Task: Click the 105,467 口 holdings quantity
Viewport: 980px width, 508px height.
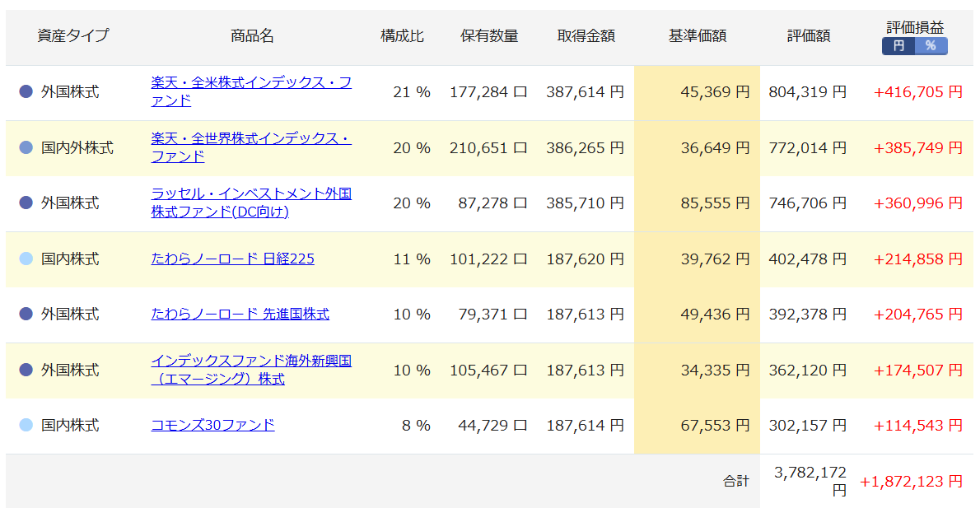Action: tap(488, 370)
